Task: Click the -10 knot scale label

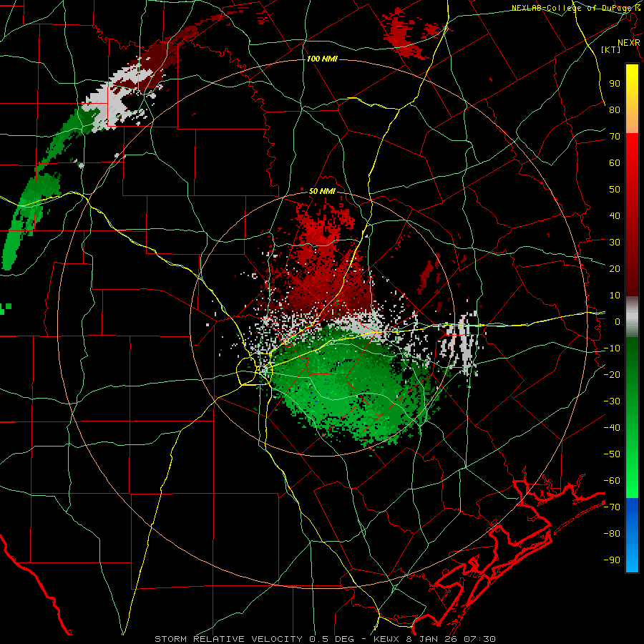Action: tap(612, 348)
